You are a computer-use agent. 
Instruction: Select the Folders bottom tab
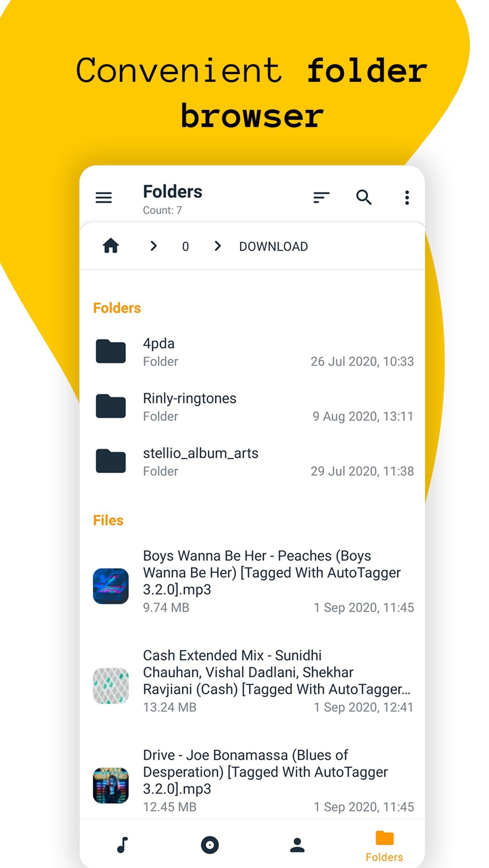pyautogui.click(x=384, y=846)
